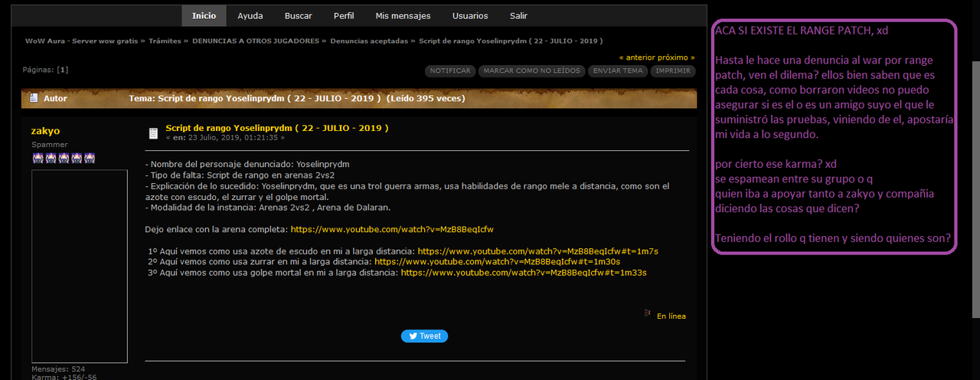Screen dimensions: 980x380
Task: Click the Autor column header text
Action: point(55,98)
